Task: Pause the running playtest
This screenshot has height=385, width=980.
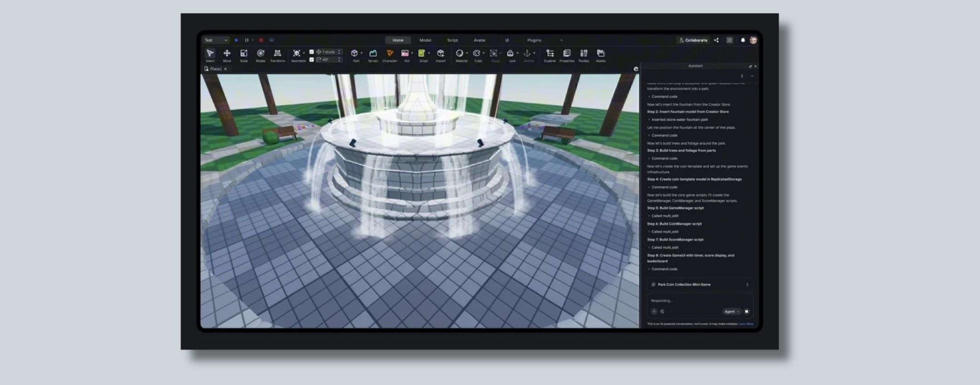Action: 247,40
